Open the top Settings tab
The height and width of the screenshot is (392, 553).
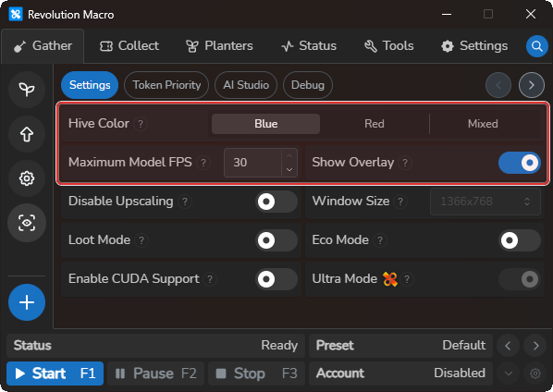point(474,46)
